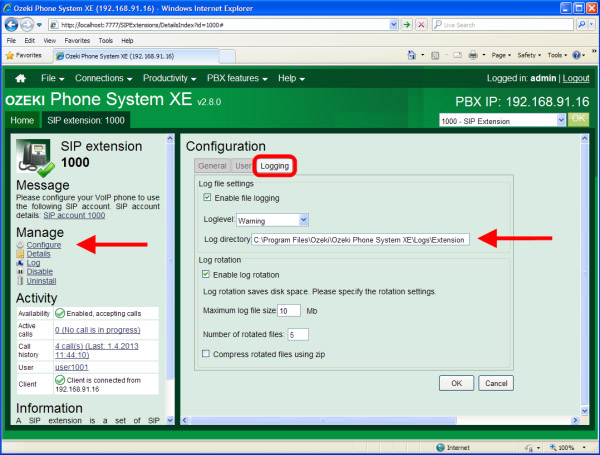This screenshot has width=600, height=455.
Task: Click the Logout link
Action: (576, 78)
